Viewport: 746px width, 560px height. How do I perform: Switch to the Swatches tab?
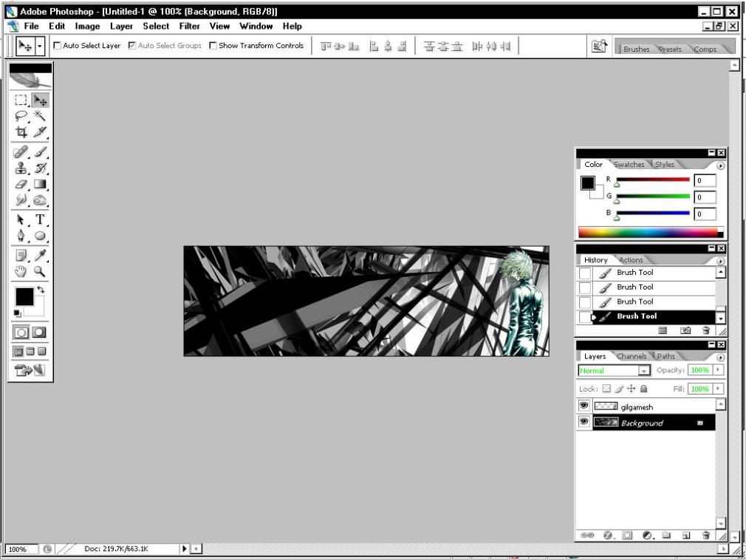(x=629, y=164)
